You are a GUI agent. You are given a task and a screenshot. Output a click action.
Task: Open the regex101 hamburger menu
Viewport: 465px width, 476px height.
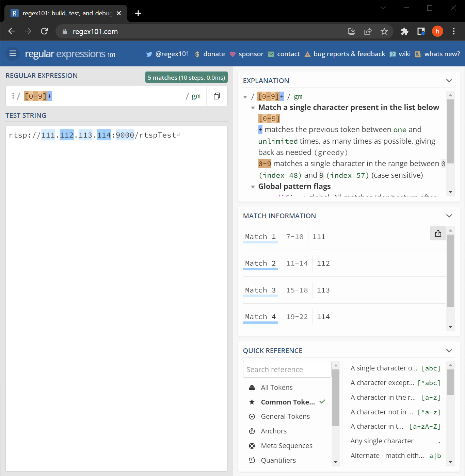tap(12, 53)
